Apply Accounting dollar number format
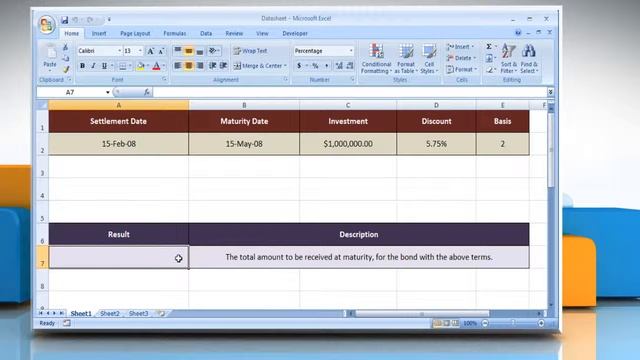The image size is (640, 360). point(299,66)
